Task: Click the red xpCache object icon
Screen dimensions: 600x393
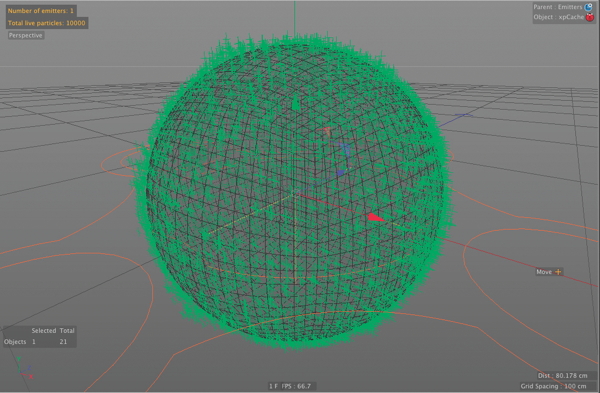Action: (590, 17)
